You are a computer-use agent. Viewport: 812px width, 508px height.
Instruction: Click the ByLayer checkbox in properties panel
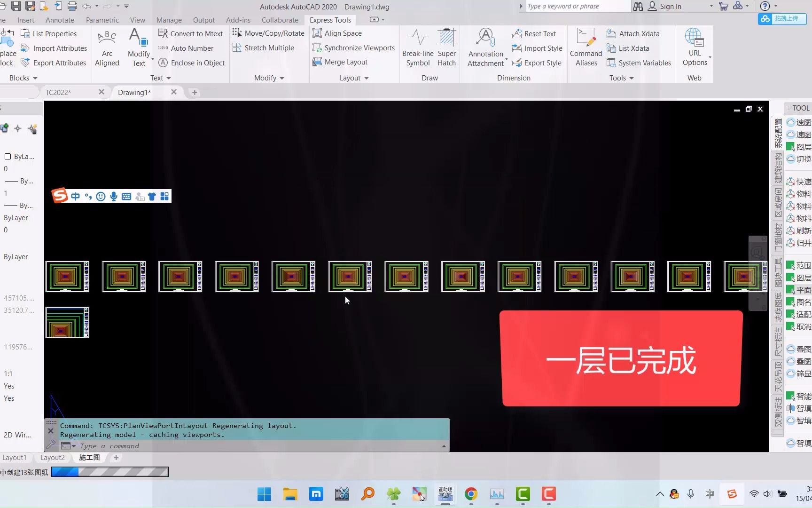coord(8,156)
